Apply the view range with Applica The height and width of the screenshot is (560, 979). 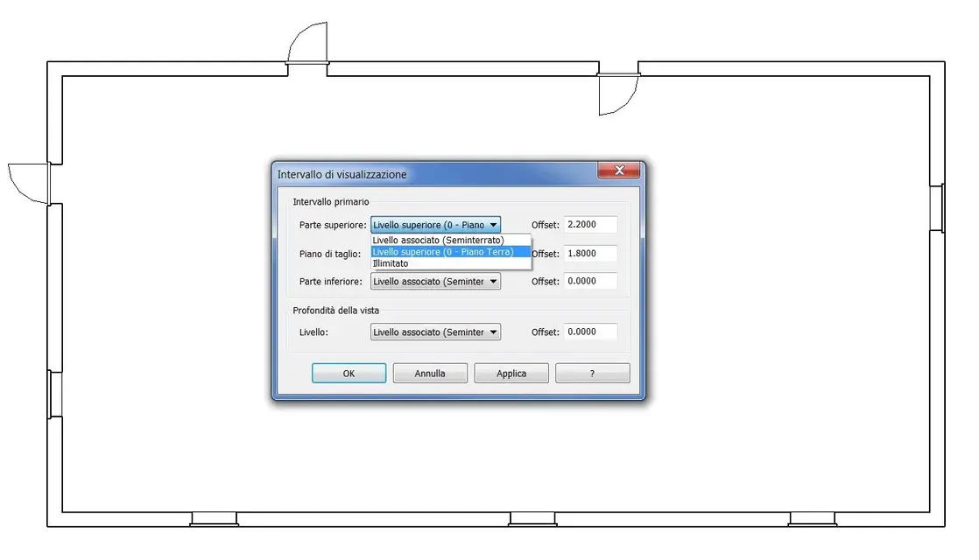[511, 373]
